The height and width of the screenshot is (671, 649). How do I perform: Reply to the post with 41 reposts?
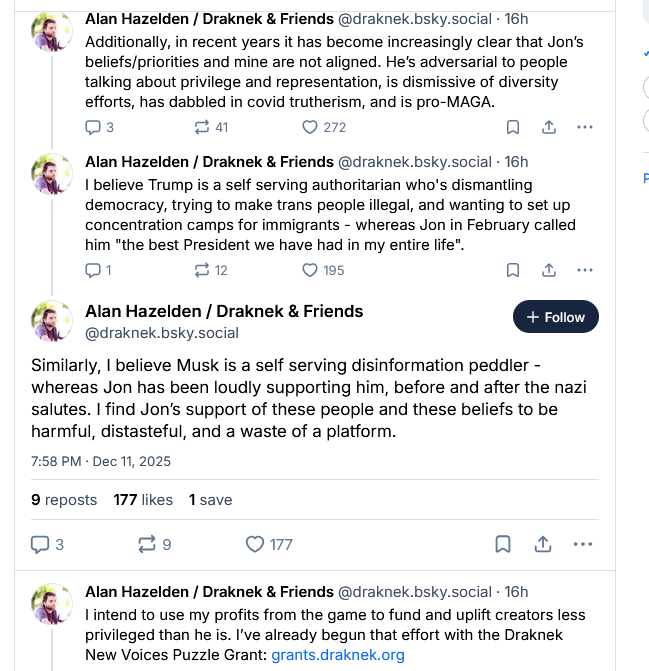tap(93, 127)
